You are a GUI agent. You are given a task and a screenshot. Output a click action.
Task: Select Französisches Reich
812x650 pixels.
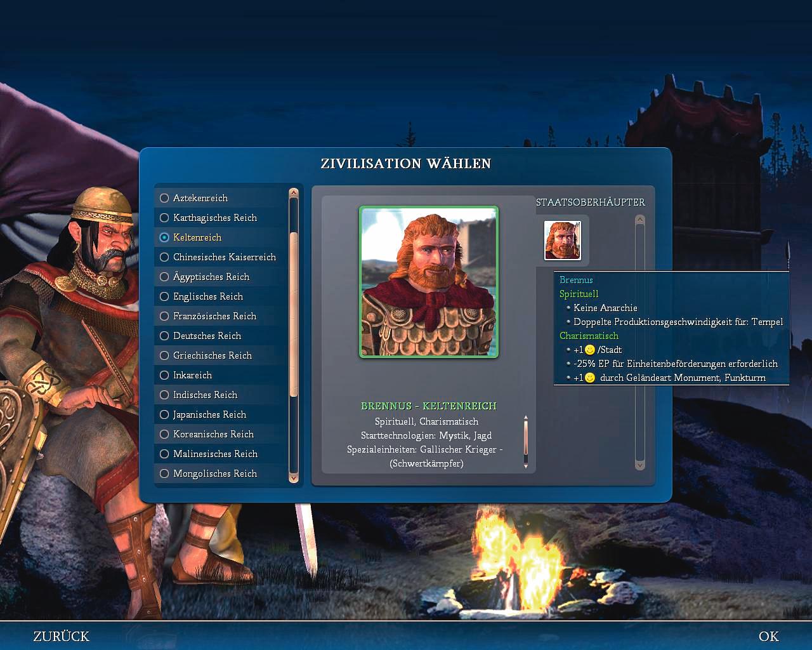tap(220, 316)
